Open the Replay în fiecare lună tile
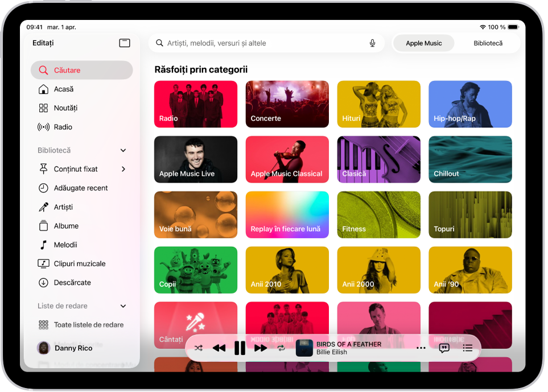This screenshot has height=392, width=548. click(x=287, y=214)
